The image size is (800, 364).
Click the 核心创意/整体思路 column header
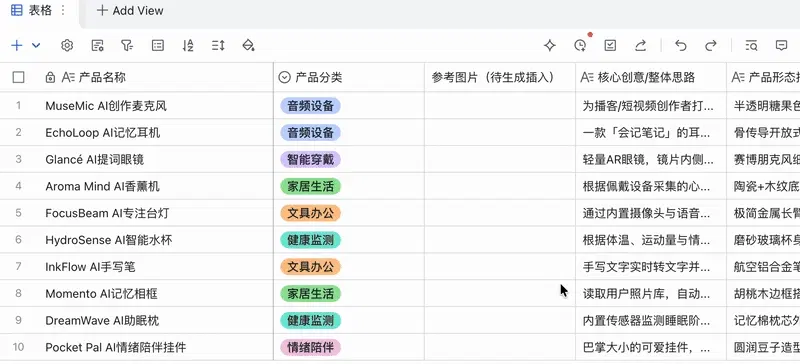[x=651, y=77]
